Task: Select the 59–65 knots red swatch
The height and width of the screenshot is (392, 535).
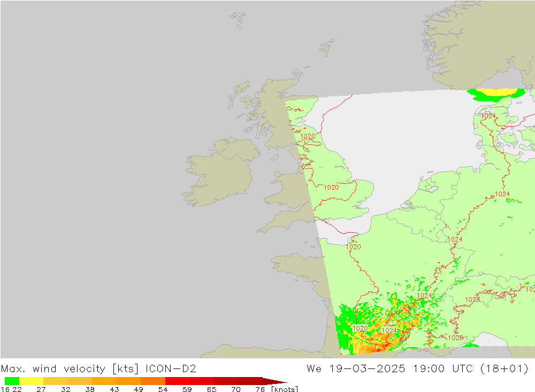Action: point(202,381)
